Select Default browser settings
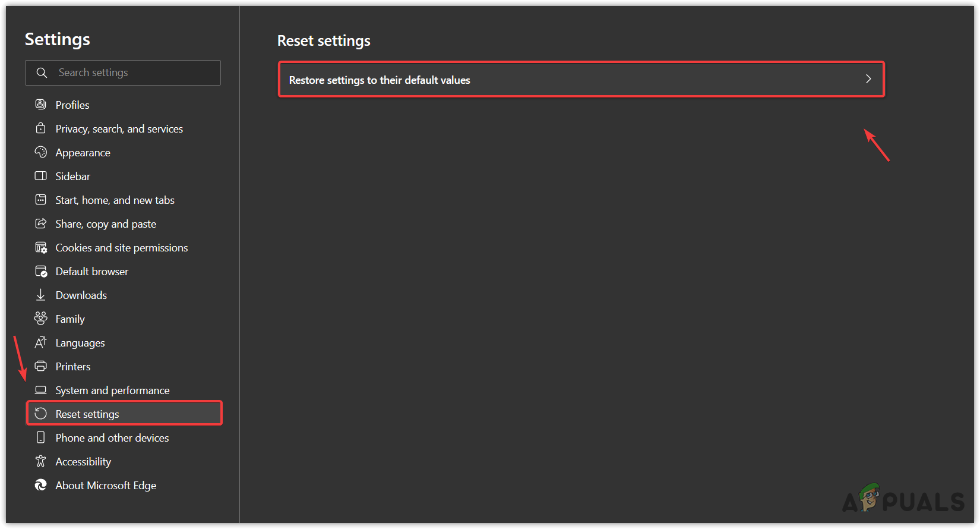This screenshot has height=529, width=980. pyautogui.click(x=91, y=272)
